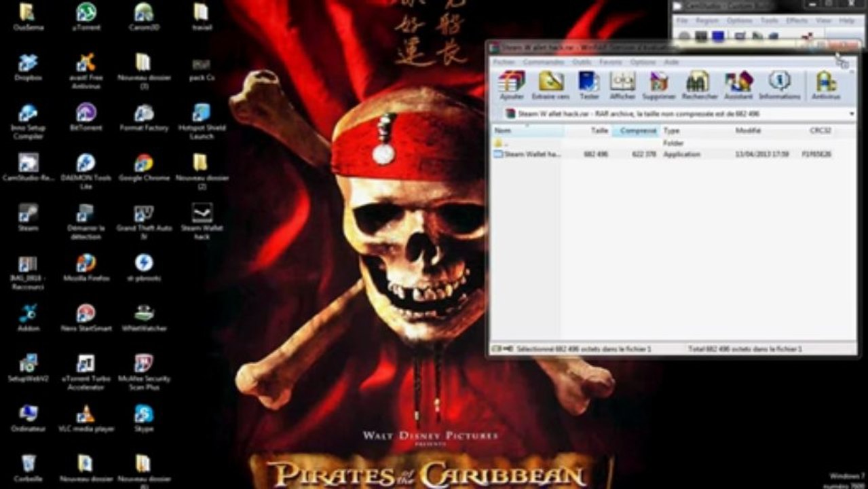The height and width of the screenshot is (489, 868).
Task: Click the Afficher toolbar icon
Action: [622, 86]
